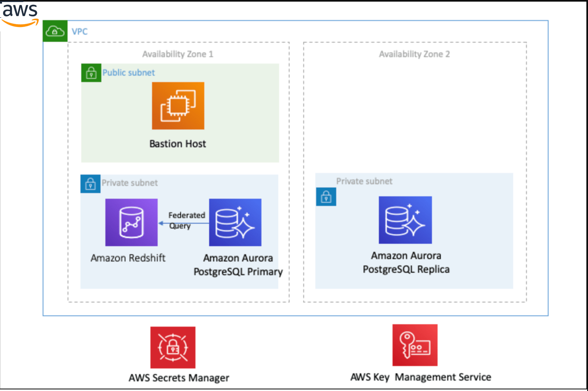Click the green VPC cloud icon
Viewport: 588px width, 391px height.
pos(55,31)
